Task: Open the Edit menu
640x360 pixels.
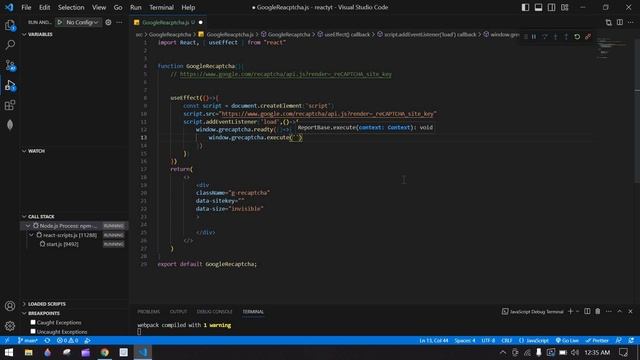Action: point(44,7)
